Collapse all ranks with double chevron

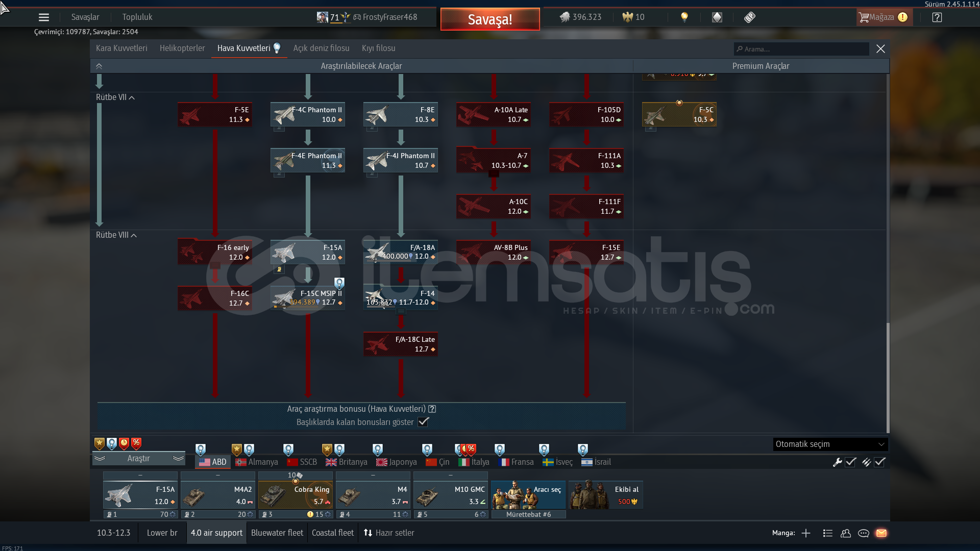click(x=99, y=66)
